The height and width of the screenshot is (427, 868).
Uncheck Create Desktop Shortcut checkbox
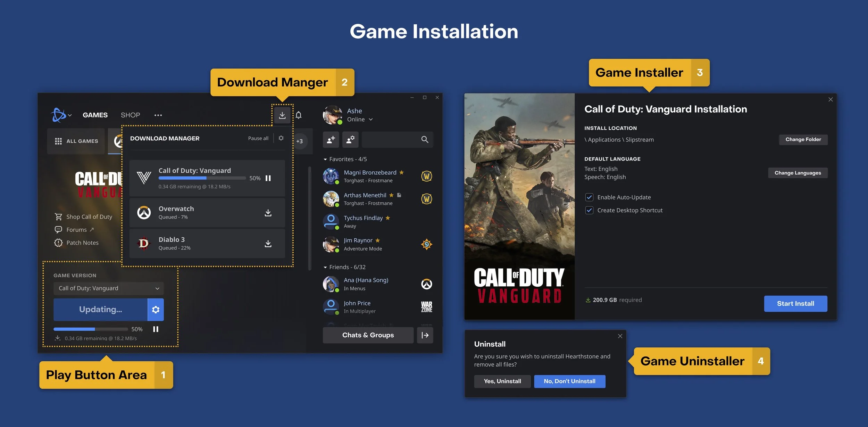point(589,210)
